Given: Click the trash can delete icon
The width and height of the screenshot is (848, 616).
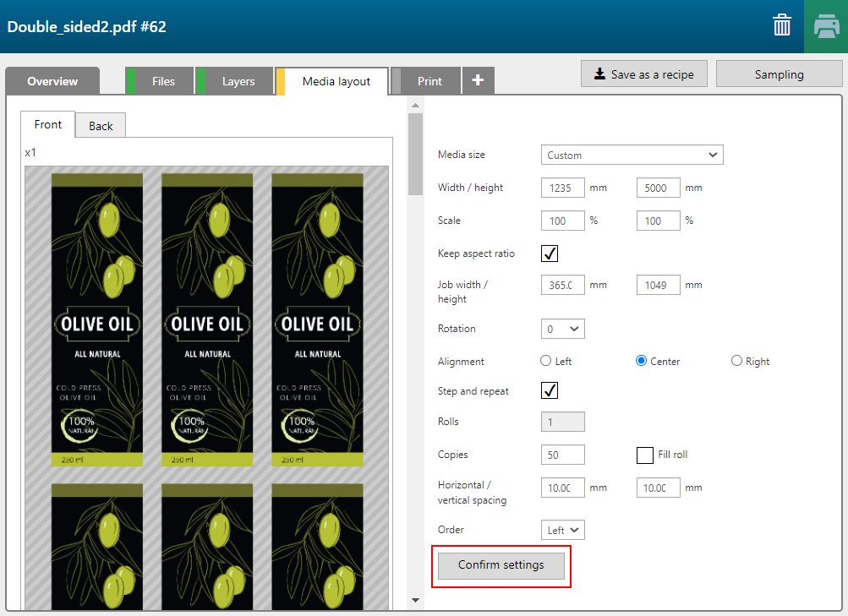Looking at the screenshot, I should pyautogui.click(x=782, y=26).
